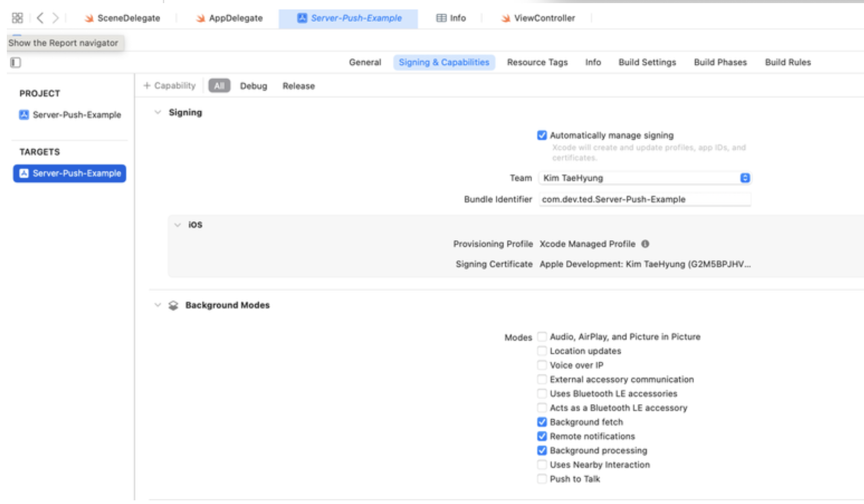Enable Audio, AirPlay, and Picture in Picture

click(x=542, y=337)
